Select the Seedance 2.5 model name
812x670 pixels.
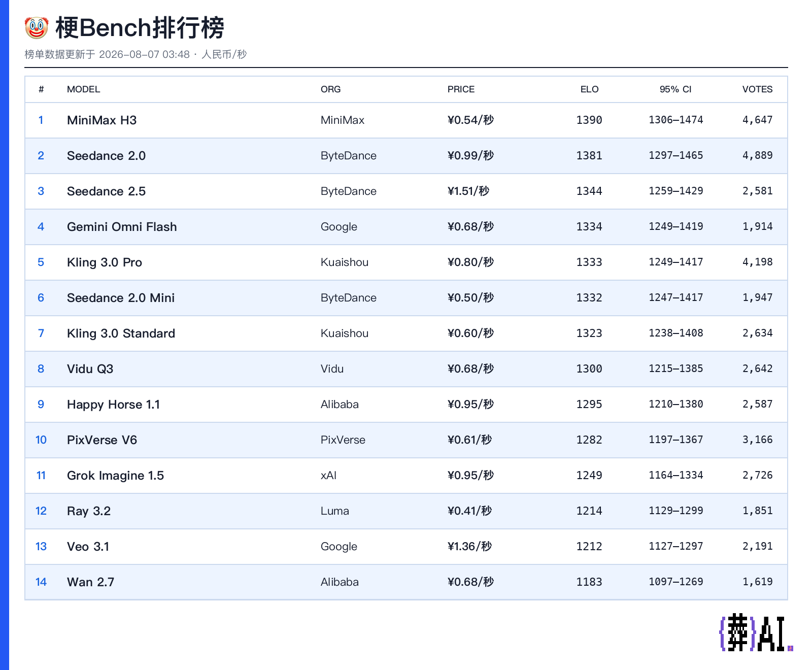107,191
